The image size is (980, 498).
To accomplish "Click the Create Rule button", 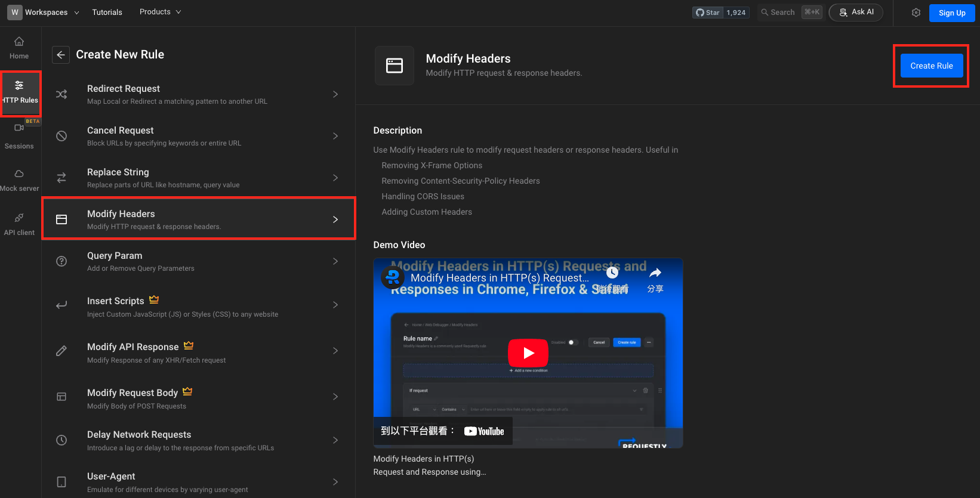I will tap(931, 66).
